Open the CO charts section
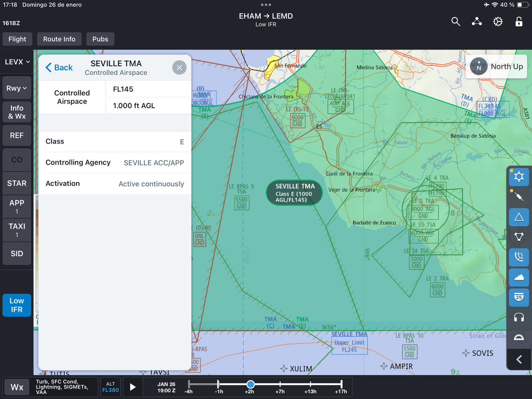The image size is (532, 399). [x=16, y=160]
